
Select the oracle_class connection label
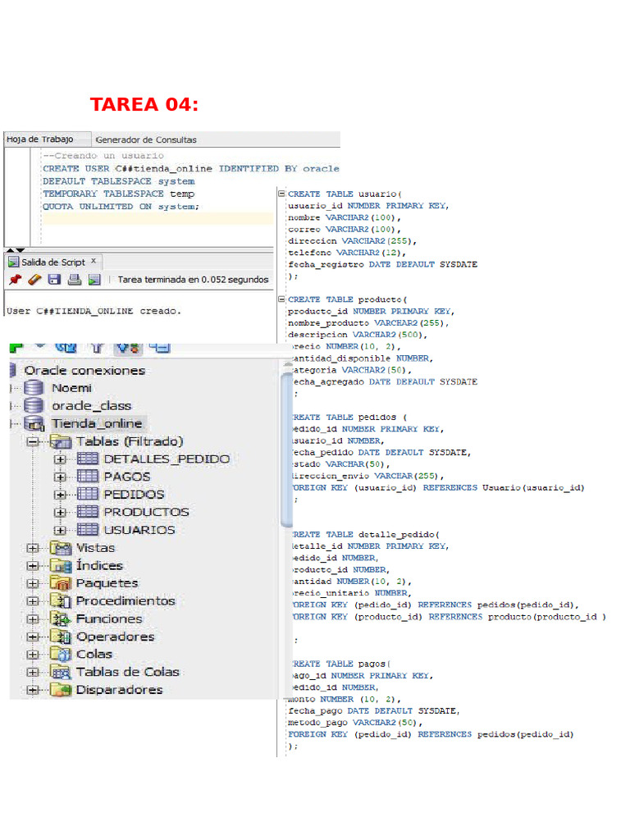(92, 405)
